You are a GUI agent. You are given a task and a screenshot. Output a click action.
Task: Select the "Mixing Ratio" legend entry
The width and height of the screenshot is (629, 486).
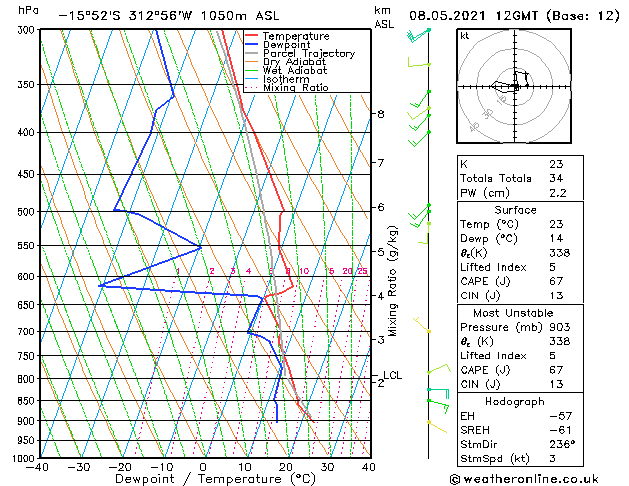click(x=296, y=87)
